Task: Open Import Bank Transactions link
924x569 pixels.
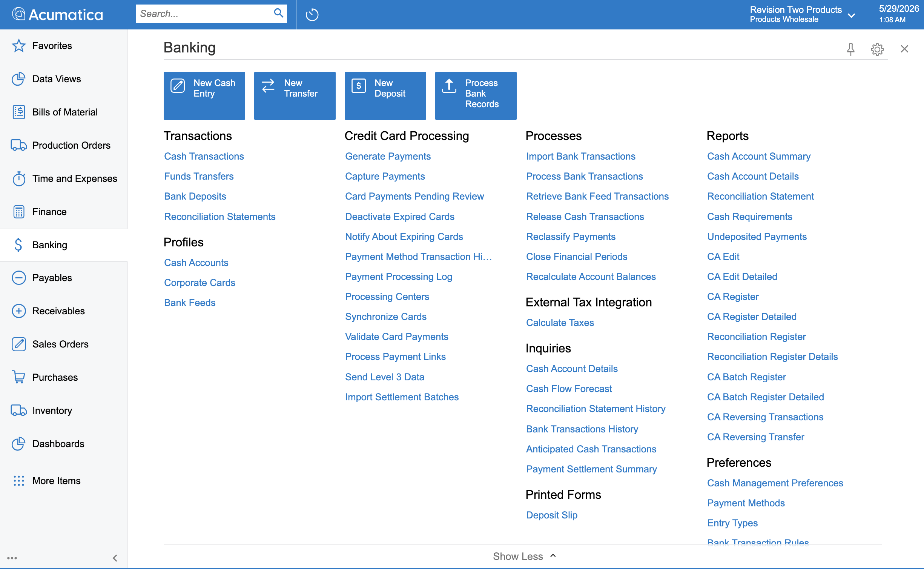Action: (x=581, y=156)
